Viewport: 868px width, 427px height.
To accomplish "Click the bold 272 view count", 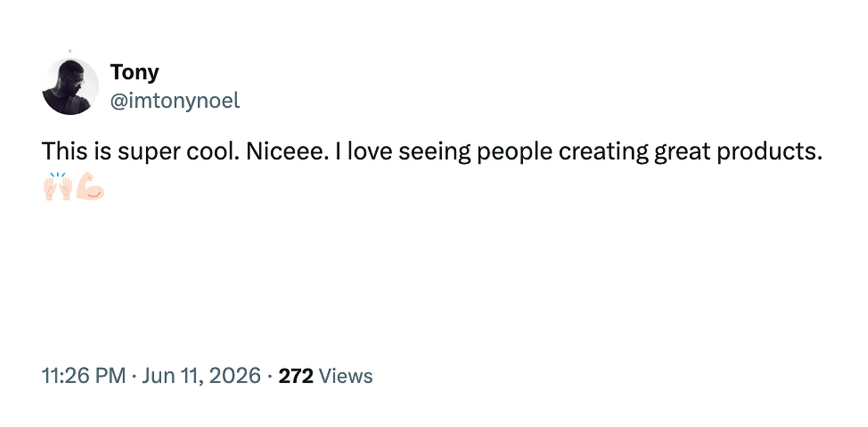I will pos(296,376).
